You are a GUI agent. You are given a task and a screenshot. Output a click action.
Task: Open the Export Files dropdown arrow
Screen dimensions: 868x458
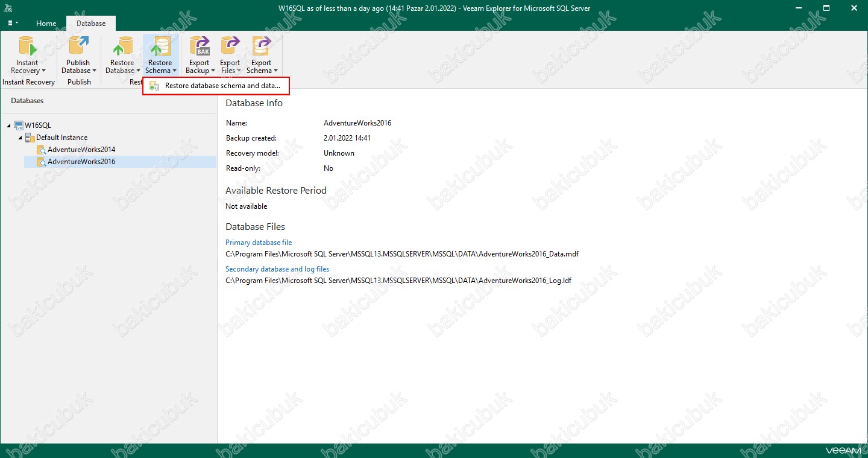[x=239, y=71]
